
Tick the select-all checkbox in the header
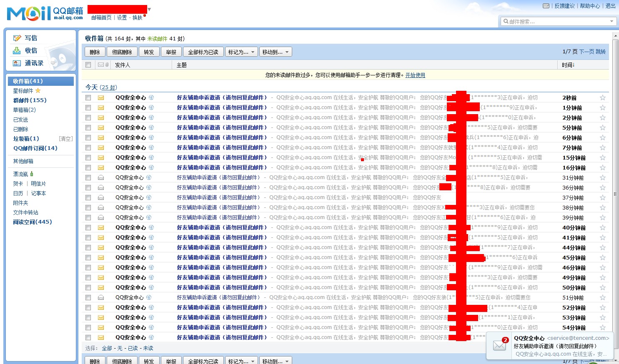point(88,65)
